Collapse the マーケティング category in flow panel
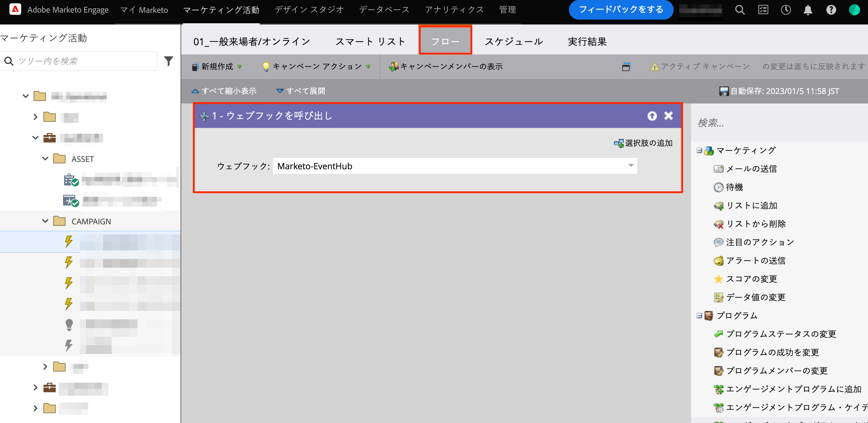This screenshot has height=423, width=868. [x=699, y=150]
